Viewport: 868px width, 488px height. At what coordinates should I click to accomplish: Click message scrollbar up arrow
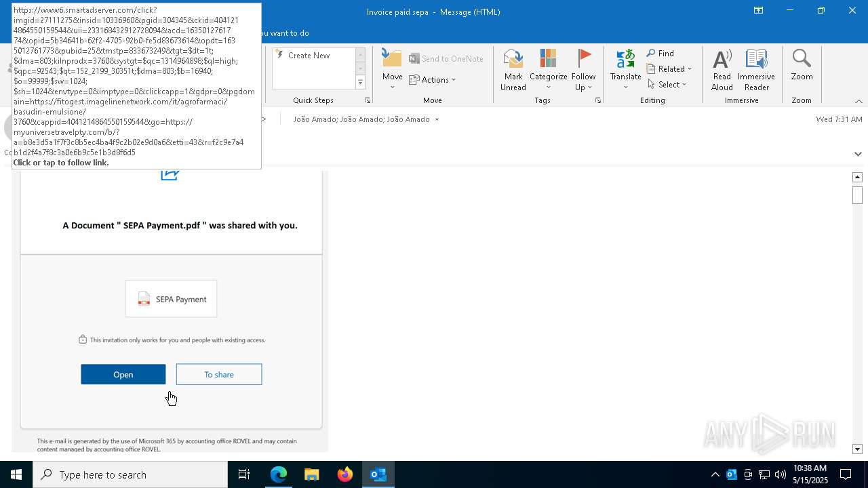pyautogui.click(x=857, y=177)
